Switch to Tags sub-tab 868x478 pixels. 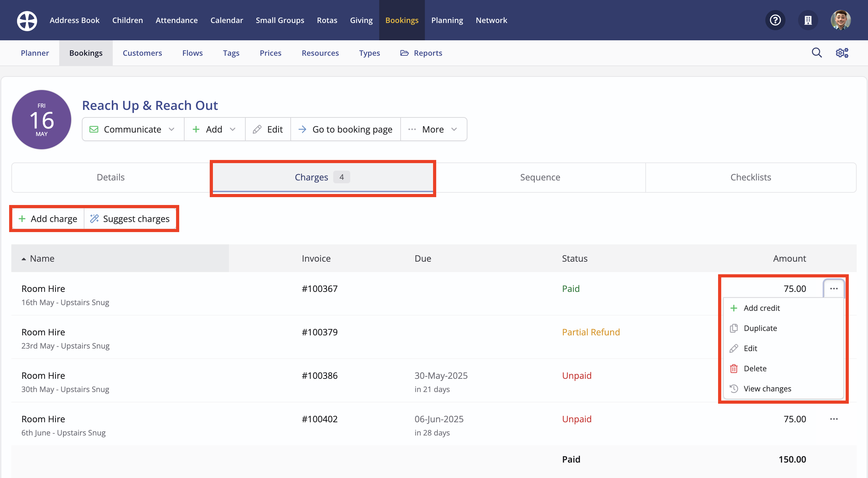(x=231, y=53)
